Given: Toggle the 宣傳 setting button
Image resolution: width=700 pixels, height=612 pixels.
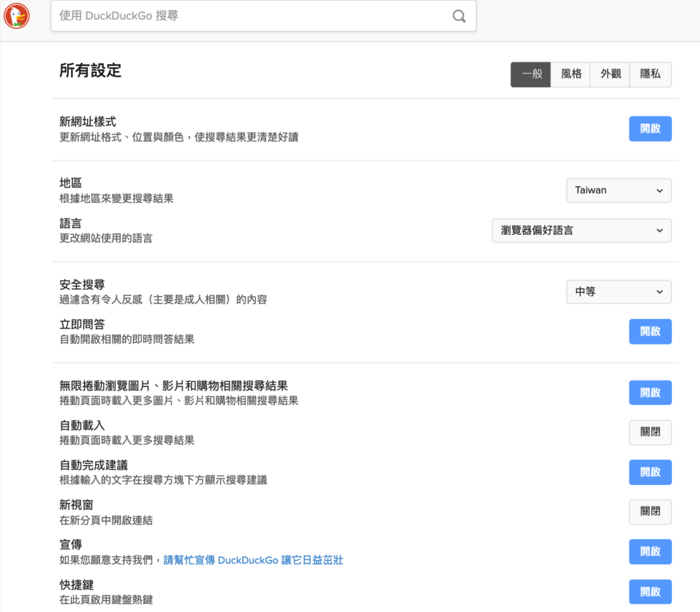Looking at the screenshot, I should tap(650, 552).
